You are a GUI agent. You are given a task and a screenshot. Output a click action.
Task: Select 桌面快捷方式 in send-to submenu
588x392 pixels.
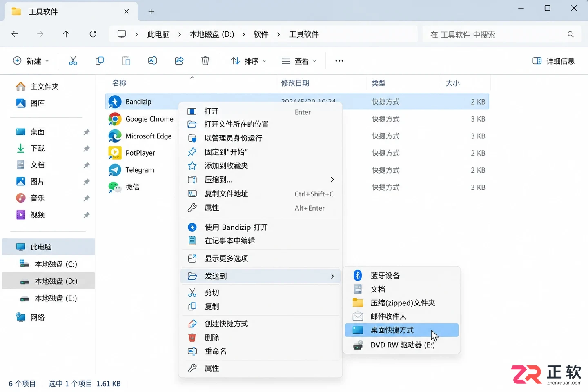(402, 330)
